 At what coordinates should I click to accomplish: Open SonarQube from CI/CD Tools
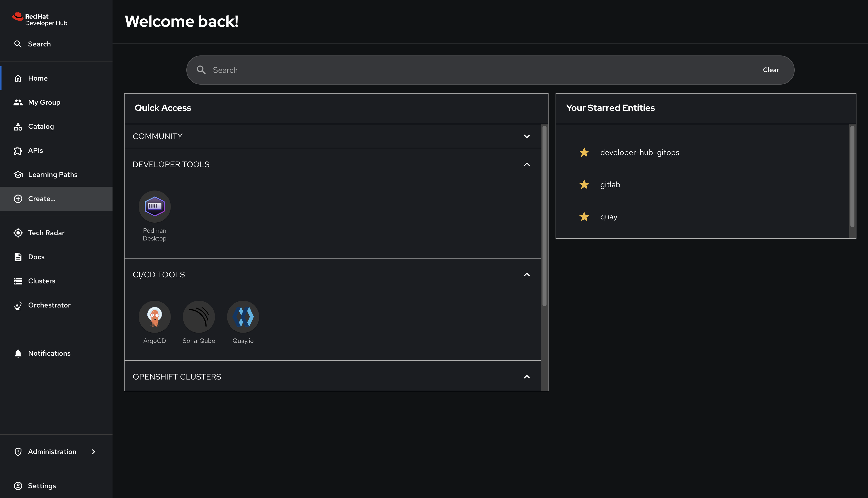[x=198, y=316]
